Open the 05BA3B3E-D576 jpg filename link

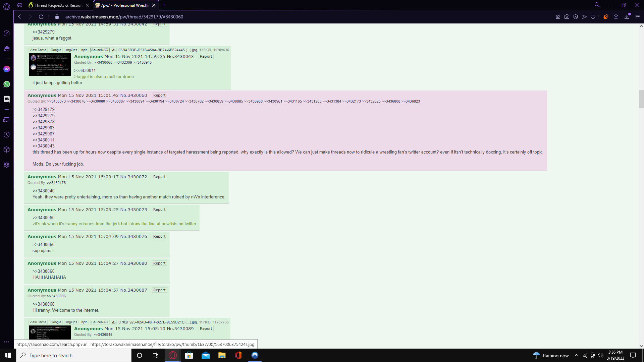coord(158,50)
